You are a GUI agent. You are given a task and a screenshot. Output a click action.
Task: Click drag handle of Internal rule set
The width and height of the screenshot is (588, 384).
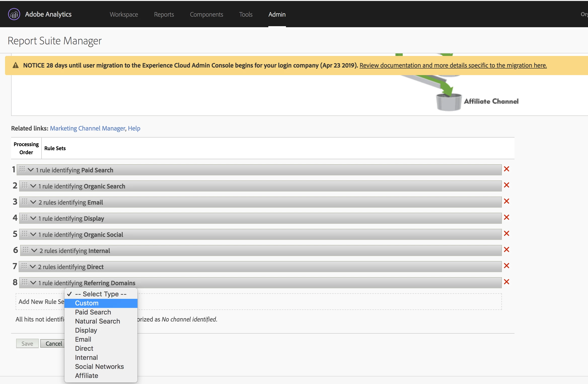[26, 250]
